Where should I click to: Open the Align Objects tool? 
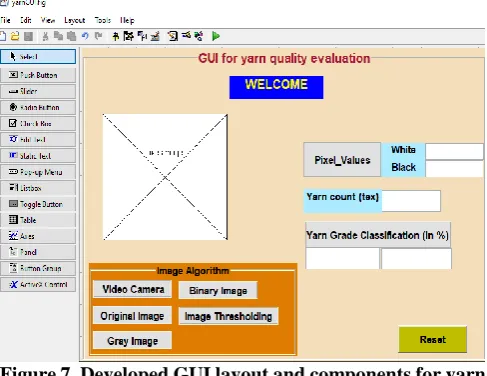[116, 36]
